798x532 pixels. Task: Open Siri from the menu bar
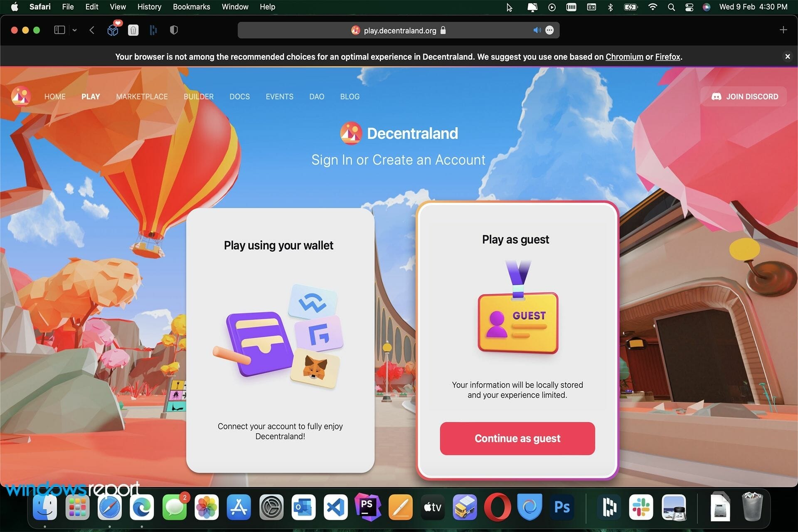point(707,7)
